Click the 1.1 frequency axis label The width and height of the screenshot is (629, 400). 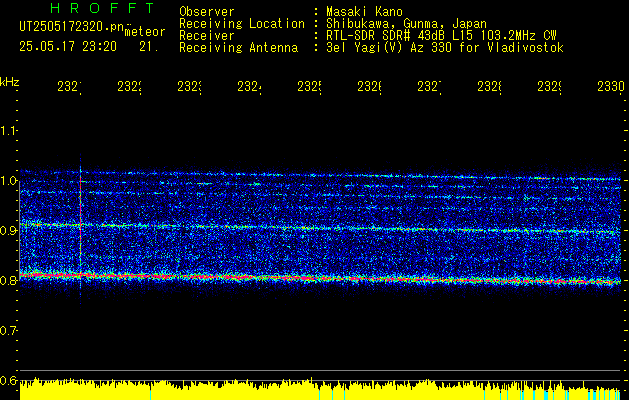(x=8, y=131)
